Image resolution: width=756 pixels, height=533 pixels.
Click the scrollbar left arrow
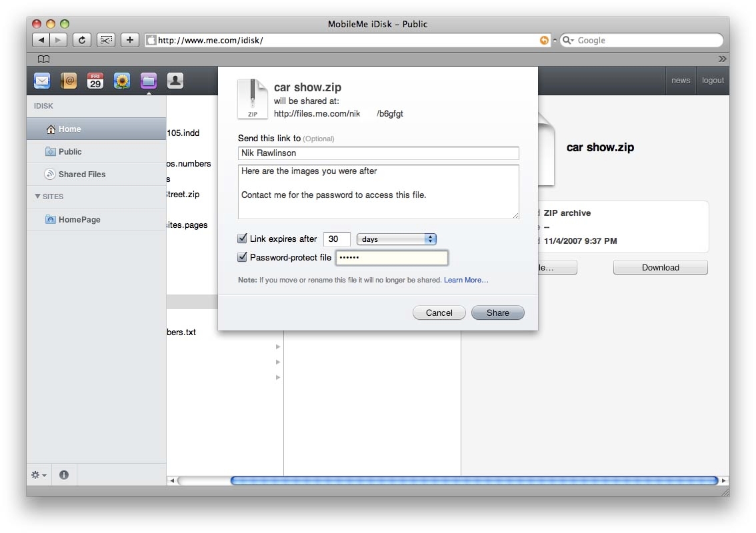click(171, 480)
